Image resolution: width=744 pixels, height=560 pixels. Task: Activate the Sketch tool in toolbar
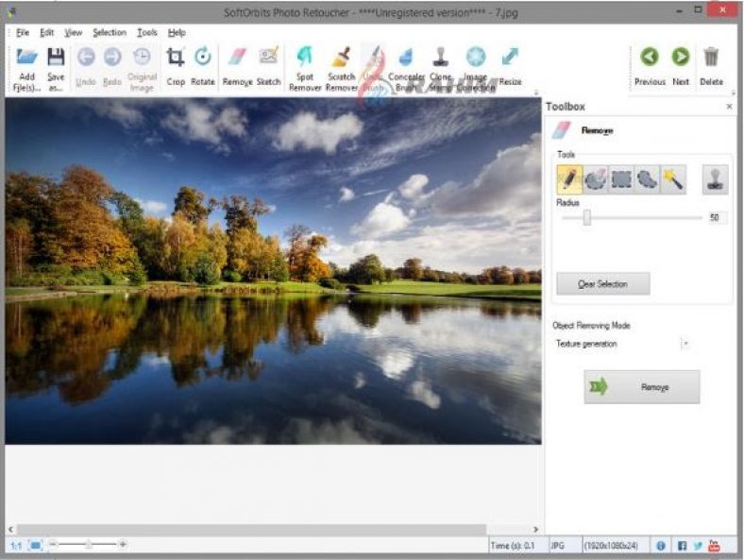pos(269,58)
